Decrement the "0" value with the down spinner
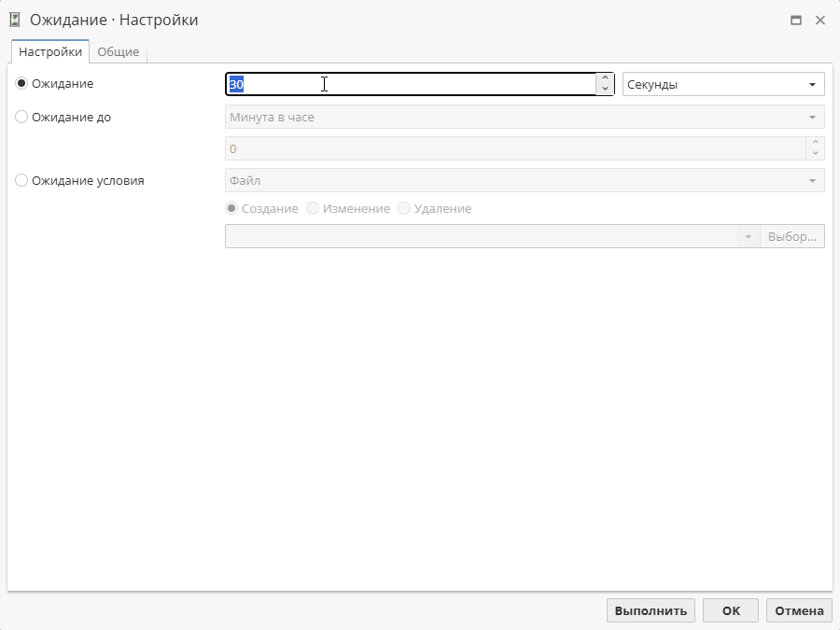Screen dimensions: 840x630 click(x=814, y=153)
